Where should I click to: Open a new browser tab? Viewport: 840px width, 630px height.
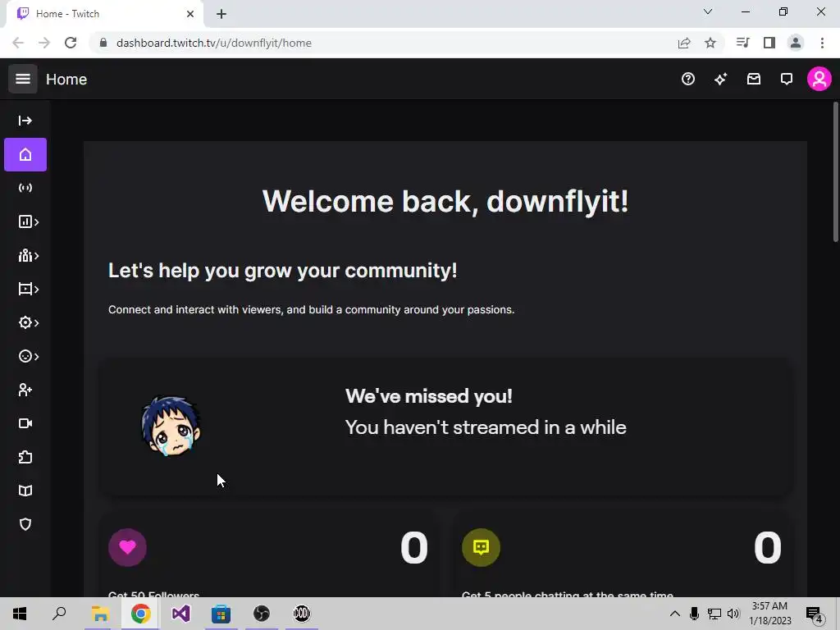[221, 14]
